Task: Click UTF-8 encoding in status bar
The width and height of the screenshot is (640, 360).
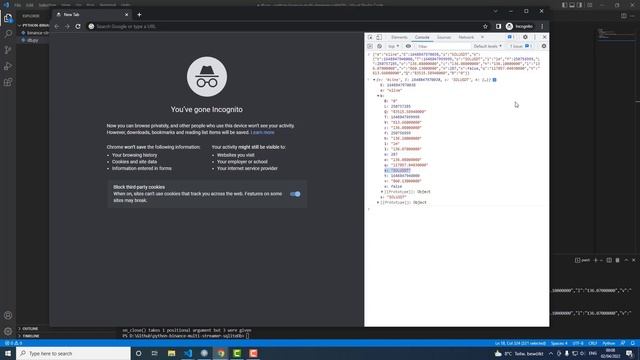Action: coord(578,343)
